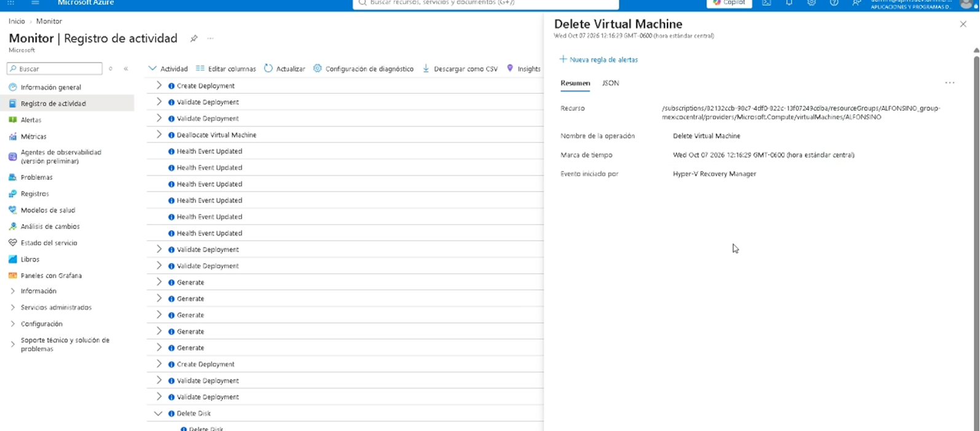Open Copilot from the top bar
This screenshot has width=980, height=431.
coord(729,3)
